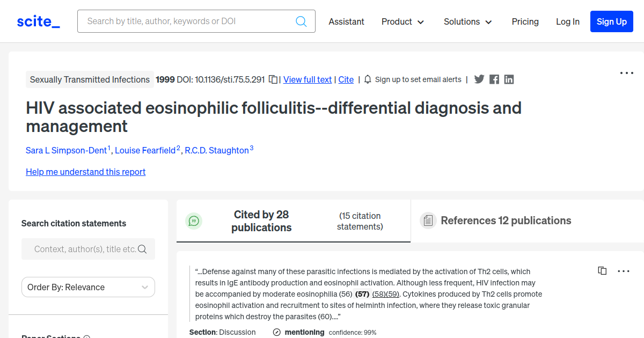Image resolution: width=644 pixels, height=338 pixels.
Task: Open the Pricing menu item
Action: [x=525, y=21]
